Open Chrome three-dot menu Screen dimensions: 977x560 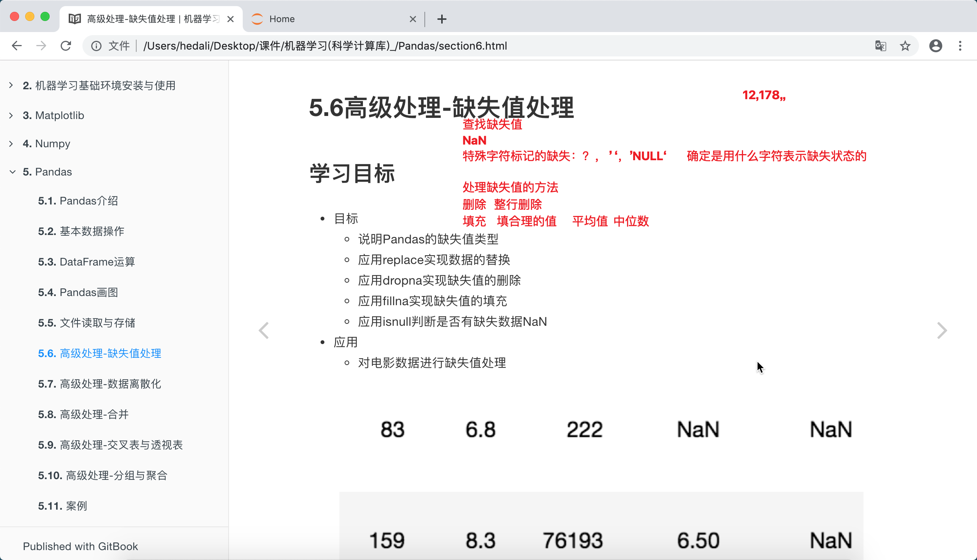[960, 46]
